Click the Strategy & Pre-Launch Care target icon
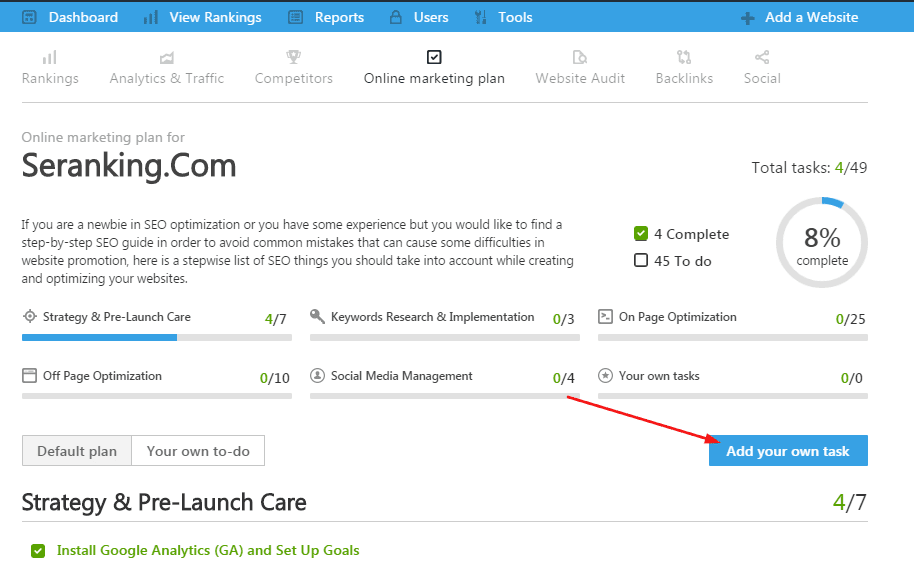 point(29,316)
